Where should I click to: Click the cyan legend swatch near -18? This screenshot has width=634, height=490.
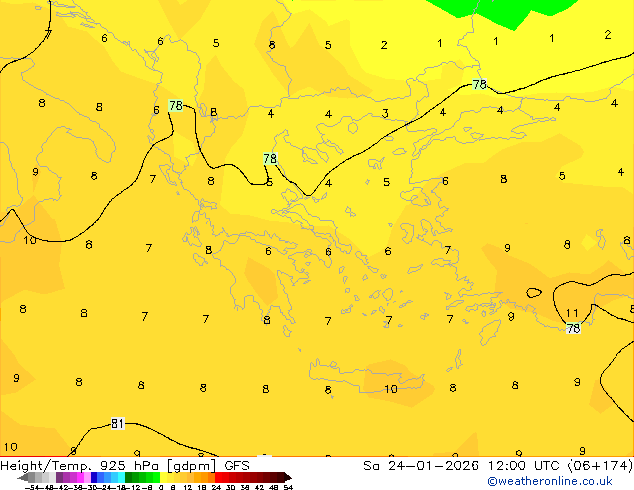pos(121,477)
